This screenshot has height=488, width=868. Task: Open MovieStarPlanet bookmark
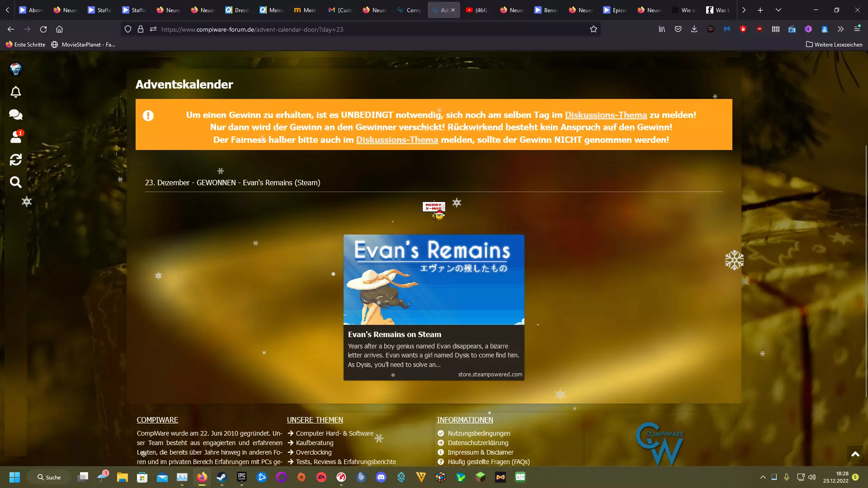[84, 44]
